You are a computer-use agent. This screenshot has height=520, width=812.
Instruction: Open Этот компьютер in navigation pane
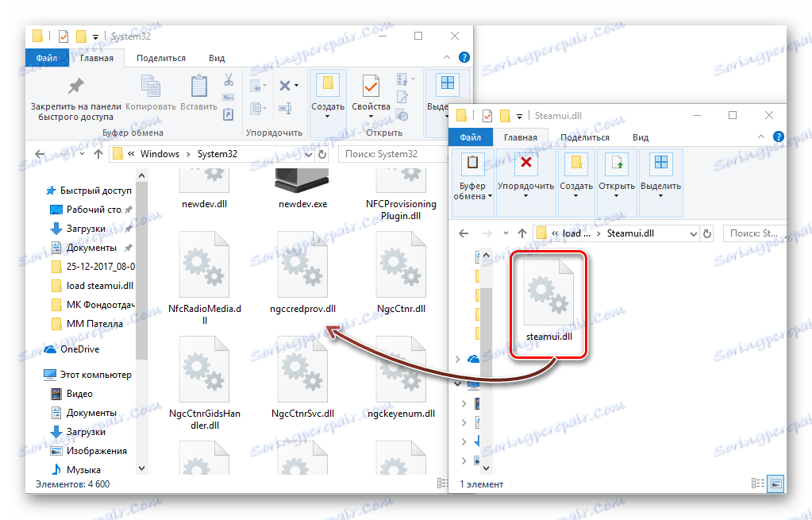point(89,375)
